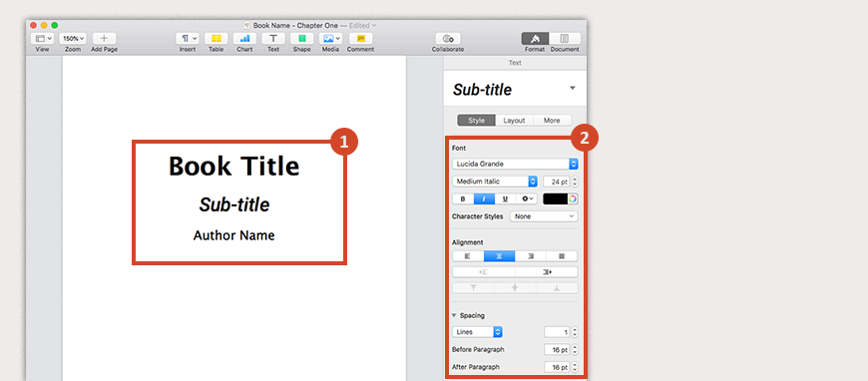
Task: Align text right
Action: pos(531,256)
